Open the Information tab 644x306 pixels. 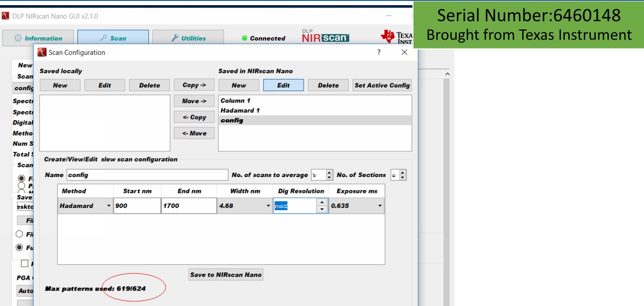coord(38,38)
